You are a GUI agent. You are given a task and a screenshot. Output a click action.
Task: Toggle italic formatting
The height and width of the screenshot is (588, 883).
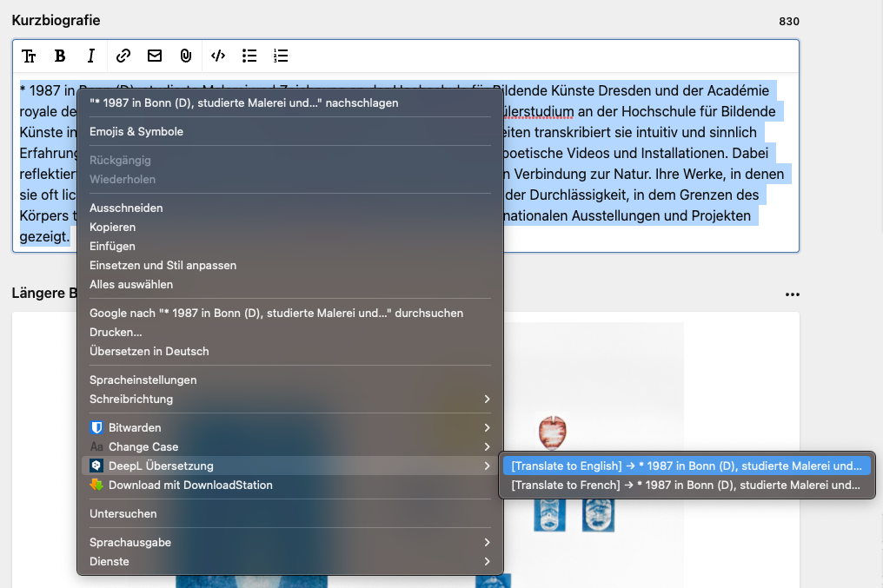90,56
